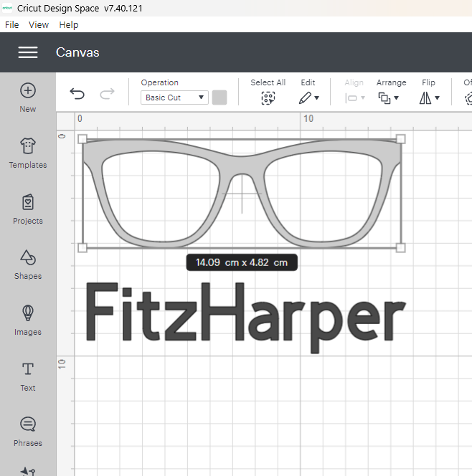Expand the Arrange dropdown
The width and height of the screenshot is (472, 476).
pyautogui.click(x=390, y=98)
